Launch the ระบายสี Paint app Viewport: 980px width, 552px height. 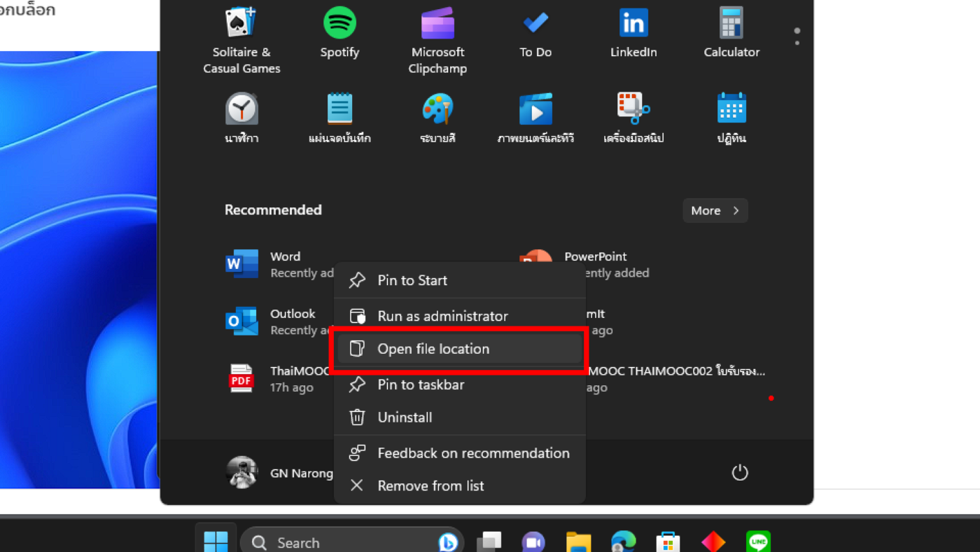coord(437,118)
